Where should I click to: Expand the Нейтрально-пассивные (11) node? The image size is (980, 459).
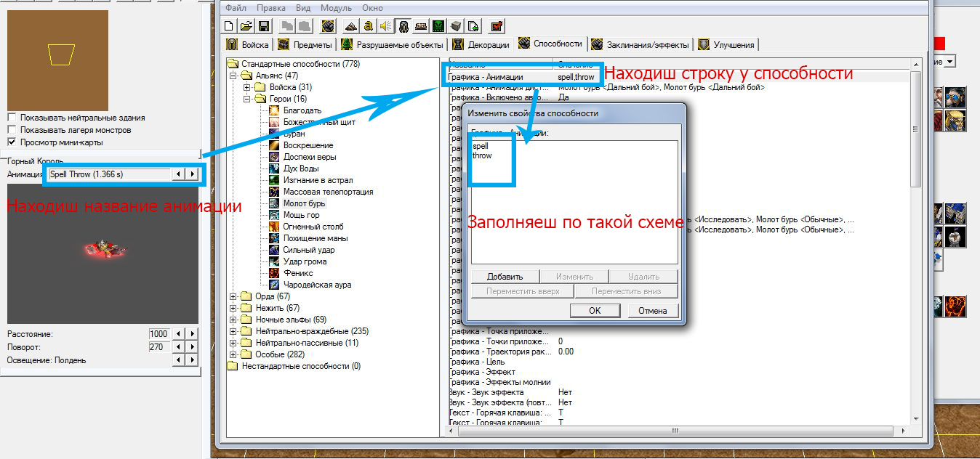click(x=234, y=343)
